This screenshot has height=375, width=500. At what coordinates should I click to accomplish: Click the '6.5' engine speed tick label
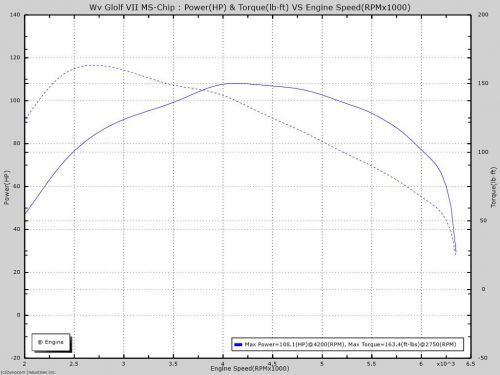[470, 364]
